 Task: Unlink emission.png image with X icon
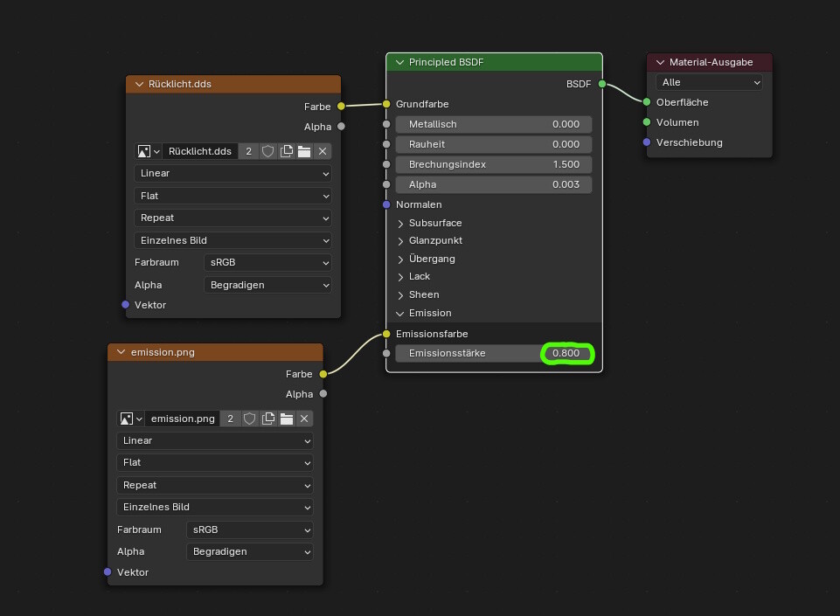click(x=304, y=419)
